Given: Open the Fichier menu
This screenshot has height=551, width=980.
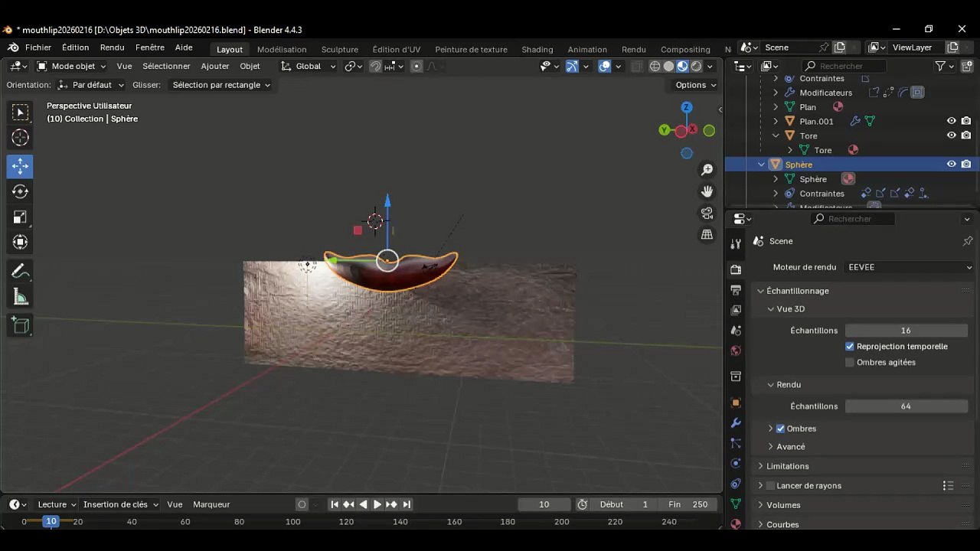Looking at the screenshot, I should [x=38, y=47].
